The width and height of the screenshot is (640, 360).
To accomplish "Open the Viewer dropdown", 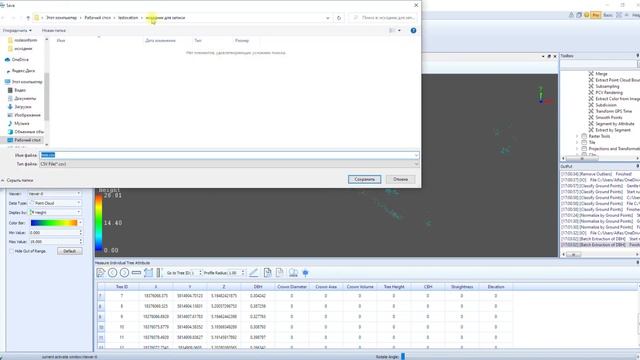I will tap(55, 193).
